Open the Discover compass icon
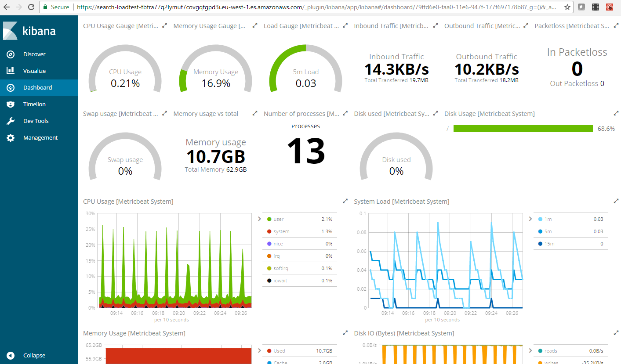The width and height of the screenshot is (621, 364). pos(11,54)
